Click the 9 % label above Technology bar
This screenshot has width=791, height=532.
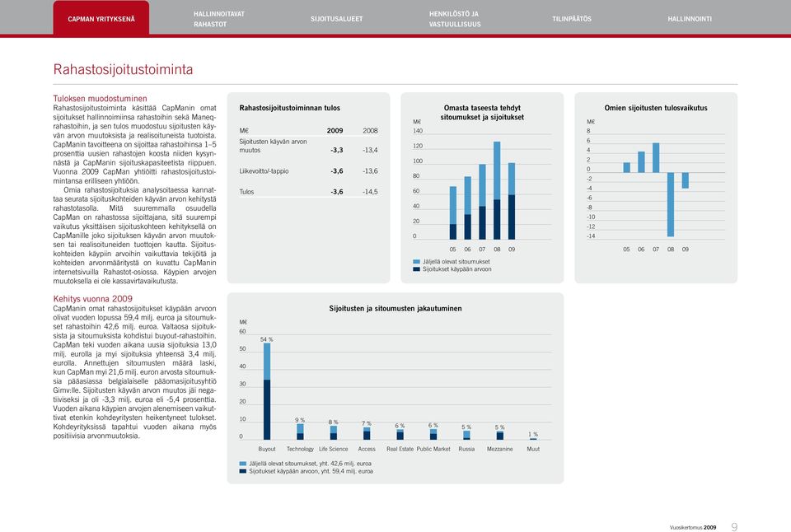(300, 420)
